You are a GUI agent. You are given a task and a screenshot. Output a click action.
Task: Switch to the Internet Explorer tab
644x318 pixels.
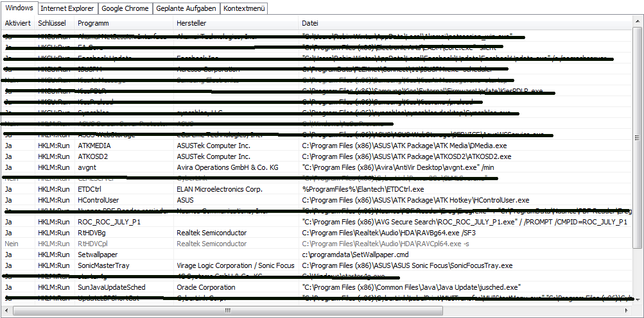pyautogui.click(x=68, y=8)
